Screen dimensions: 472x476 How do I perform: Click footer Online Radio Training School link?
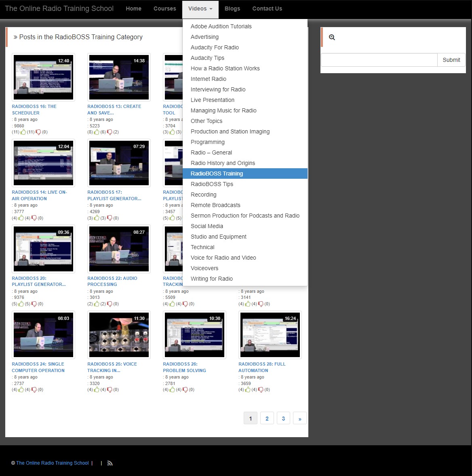(x=53, y=463)
